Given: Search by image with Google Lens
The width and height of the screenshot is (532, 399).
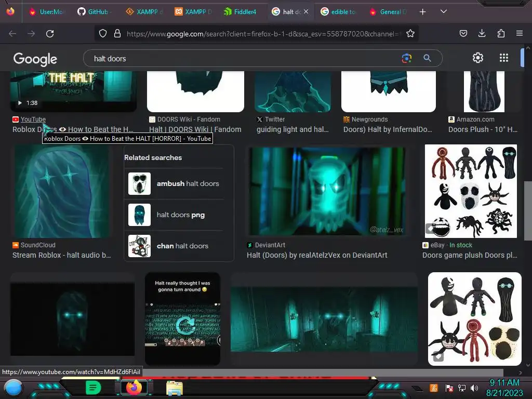Looking at the screenshot, I should click(406, 58).
